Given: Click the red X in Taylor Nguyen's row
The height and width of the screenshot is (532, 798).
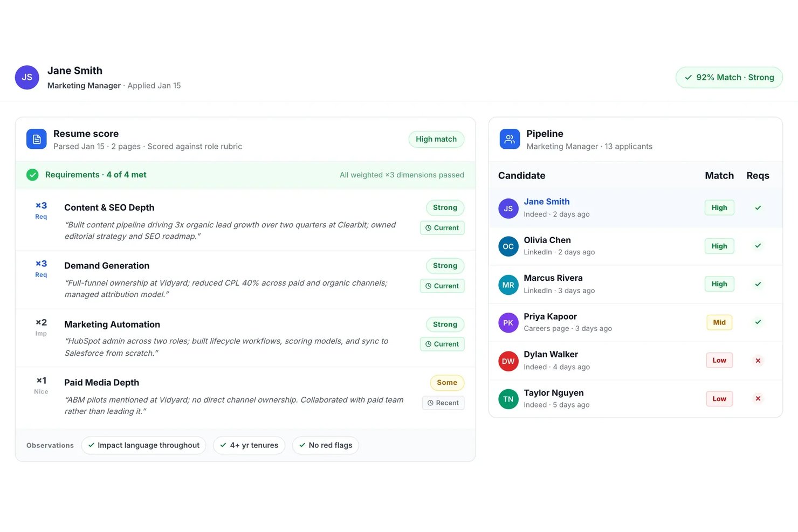Looking at the screenshot, I should click(x=758, y=399).
